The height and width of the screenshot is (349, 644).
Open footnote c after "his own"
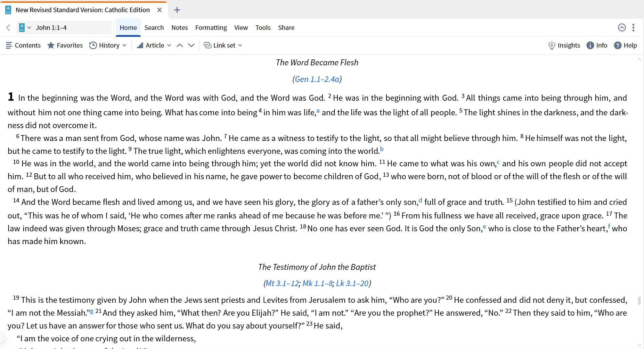(x=498, y=162)
